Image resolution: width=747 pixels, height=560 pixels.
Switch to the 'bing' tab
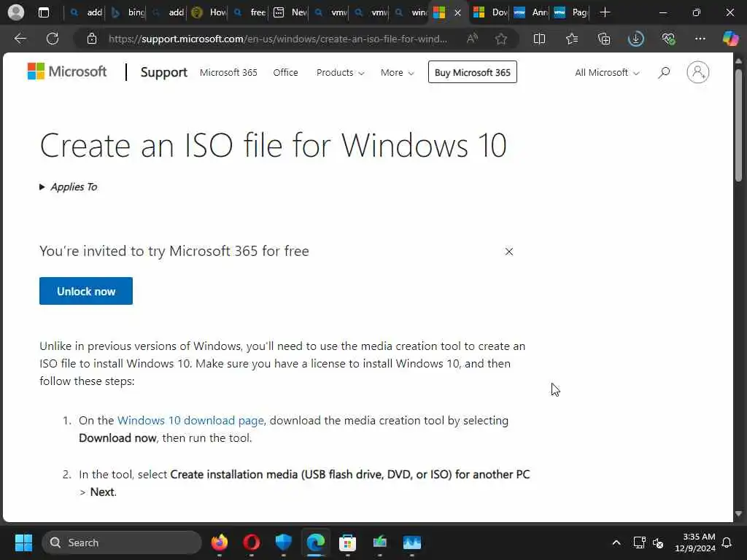point(128,12)
